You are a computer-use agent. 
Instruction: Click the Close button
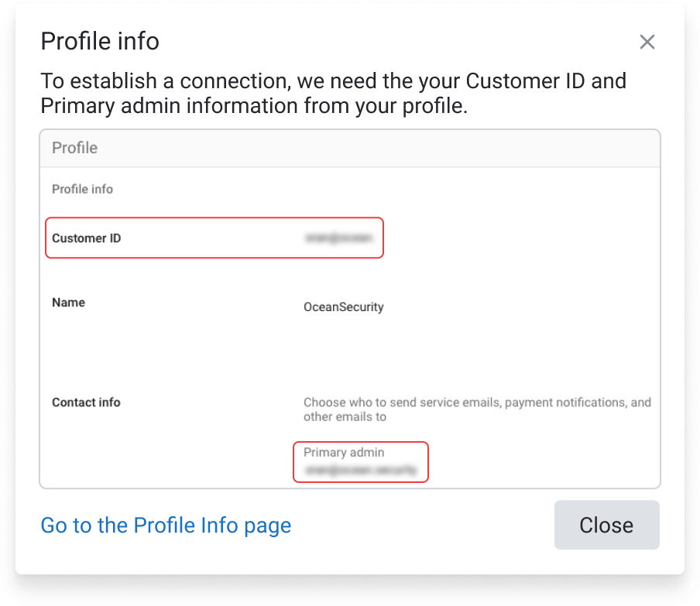[x=607, y=525]
